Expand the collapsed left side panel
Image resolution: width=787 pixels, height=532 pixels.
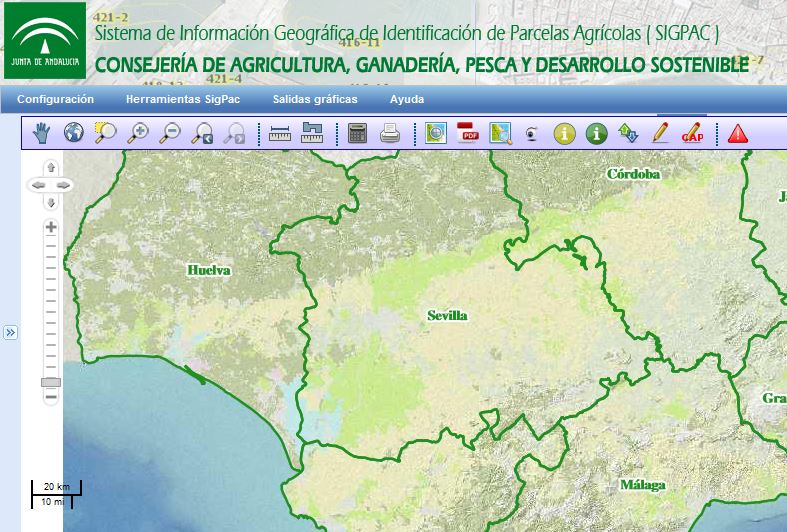point(10,332)
